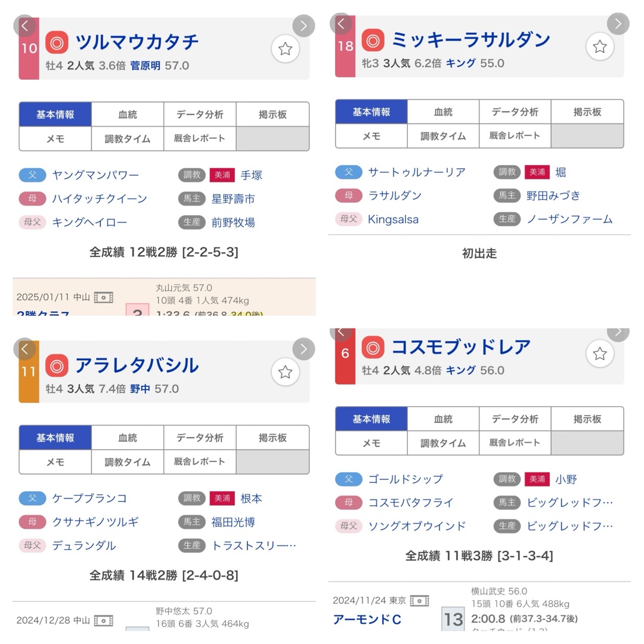This screenshot has height=644, width=644.
Task: Star アラレタバシル as a favorite
Action: (x=285, y=372)
